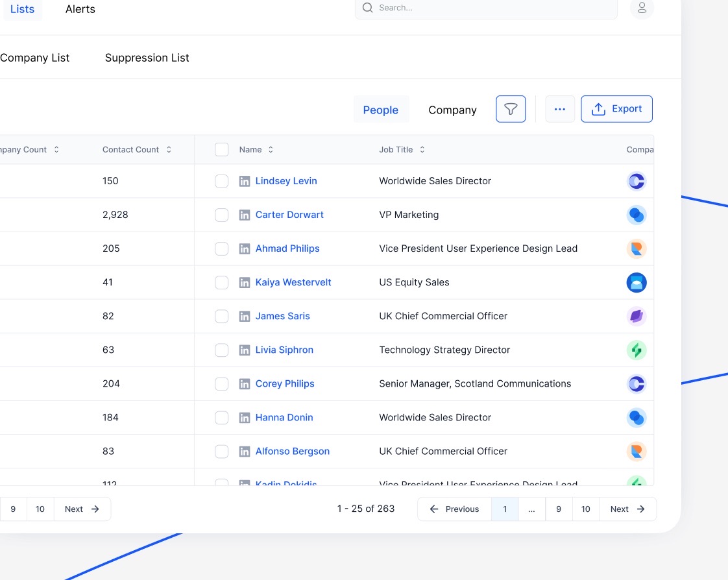Check the box for Lindsey Levin
The width and height of the screenshot is (728, 580).
click(x=221, y=181)
